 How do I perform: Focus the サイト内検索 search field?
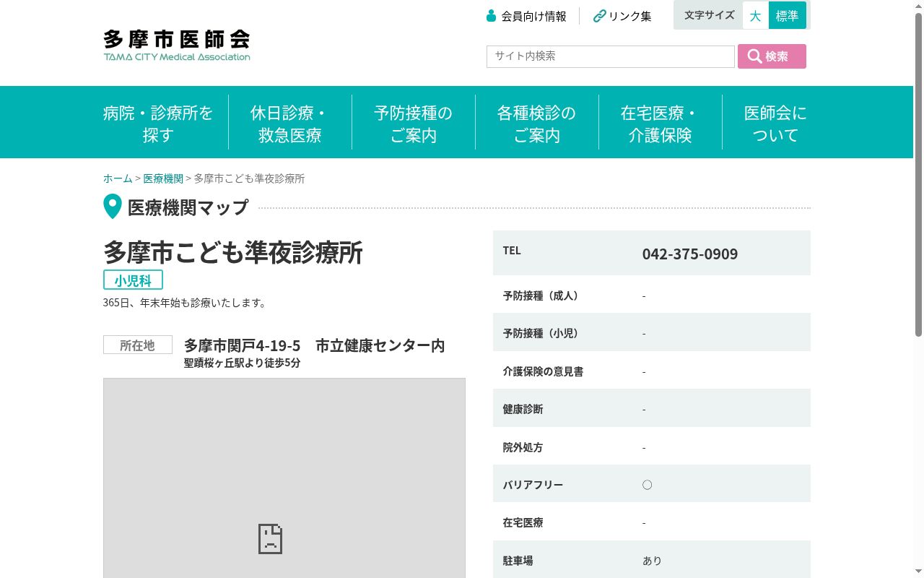pyautogui.click(x=611, y=56)
